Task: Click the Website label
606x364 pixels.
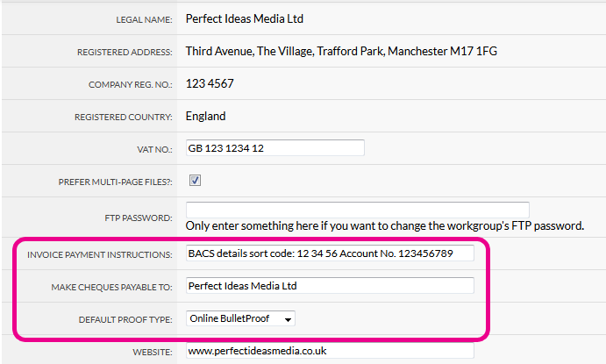Action: (x=153, y=353)
